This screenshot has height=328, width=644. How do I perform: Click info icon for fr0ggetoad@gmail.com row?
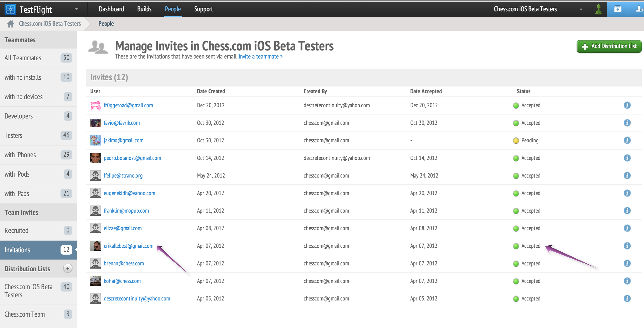click(627, 105)
